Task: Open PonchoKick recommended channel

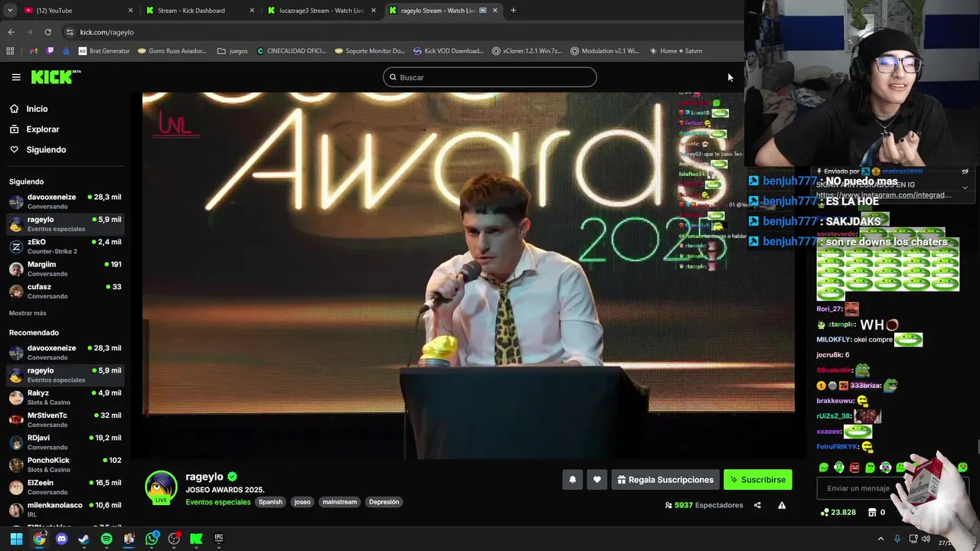Action: [64, 465]
